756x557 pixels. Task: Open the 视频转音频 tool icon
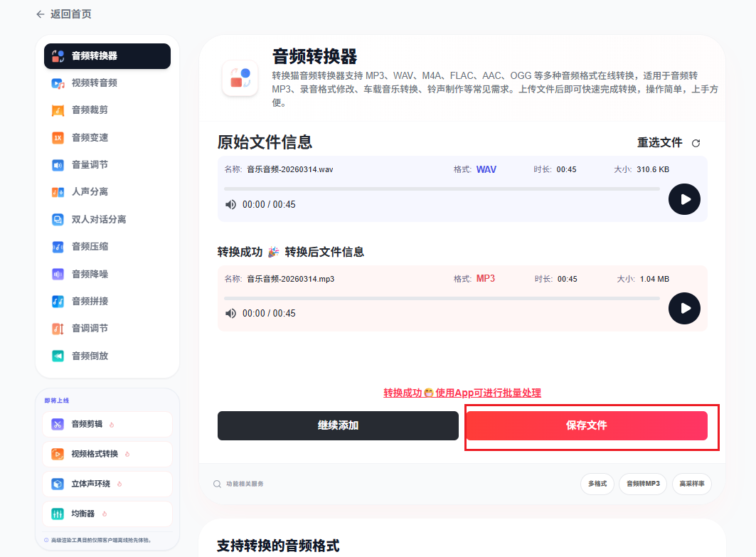[x=58, y=83]
